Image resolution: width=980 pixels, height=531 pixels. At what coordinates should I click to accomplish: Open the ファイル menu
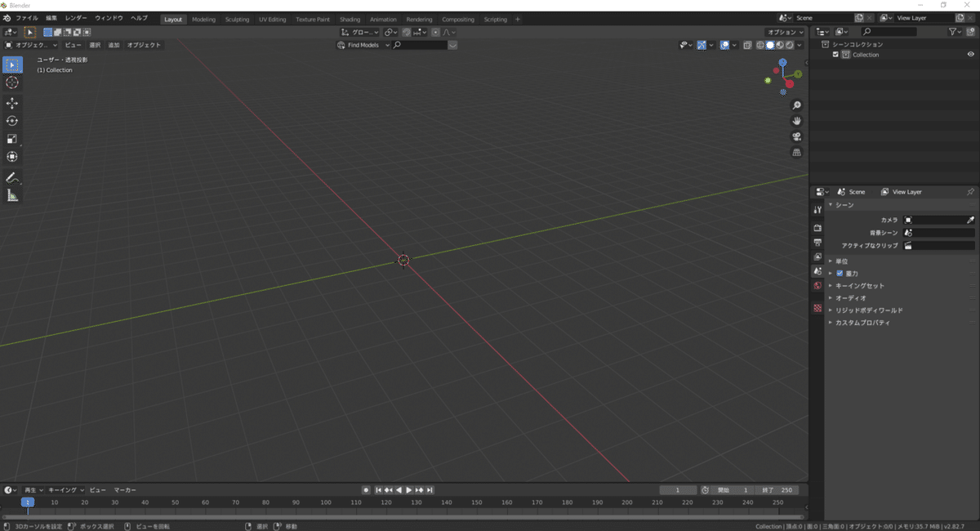click(26, 18)
